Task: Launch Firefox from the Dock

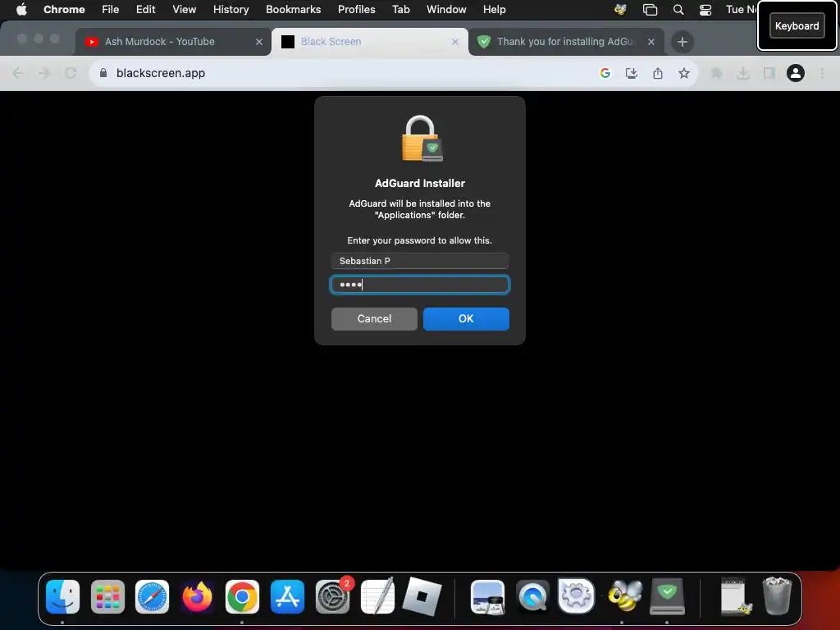Action: tap(197, 597)
